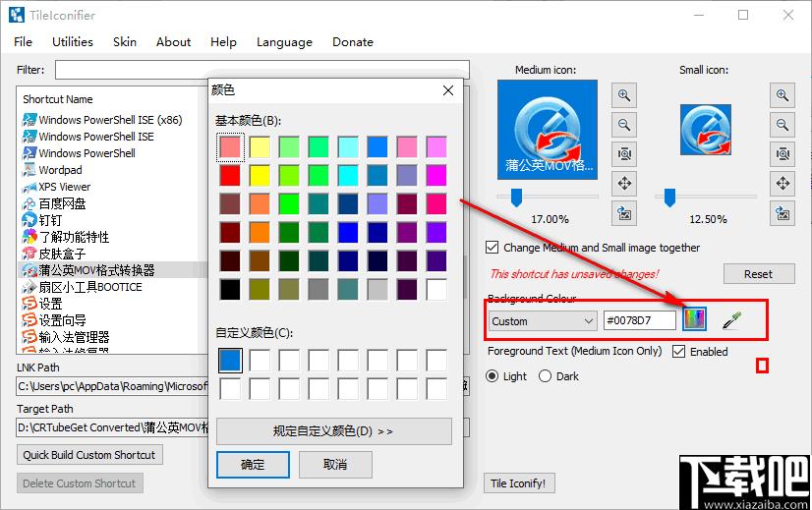The height and width of the screenshot is (510, 812).
Task: Close the 颜色 colour dialog
Action: pyautogui.click(x=448, y=90)
